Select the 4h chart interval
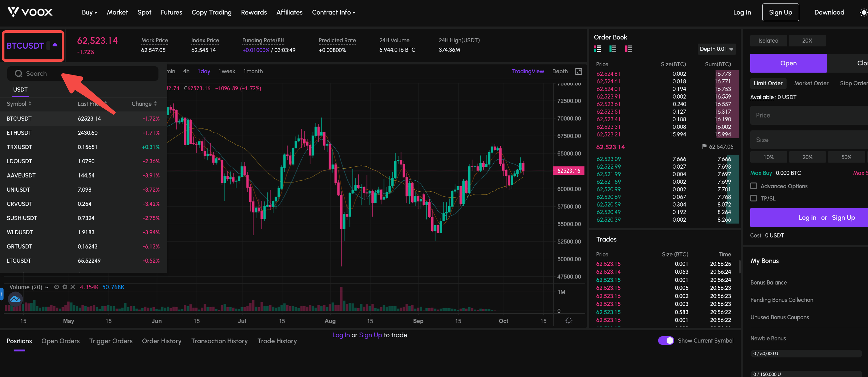This screenshot has width=868, height=377. [186, 71]
